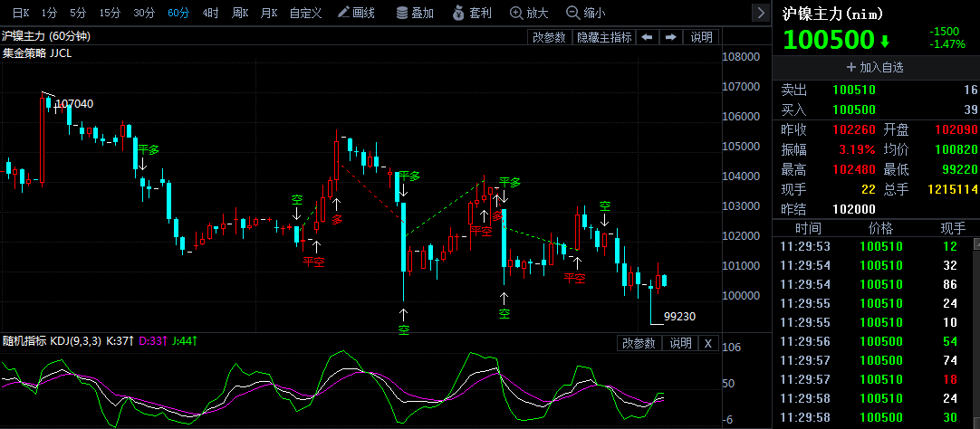Click the 开盘 value 102090
Viewport: 980px width, 429px height.
[956, 130]
